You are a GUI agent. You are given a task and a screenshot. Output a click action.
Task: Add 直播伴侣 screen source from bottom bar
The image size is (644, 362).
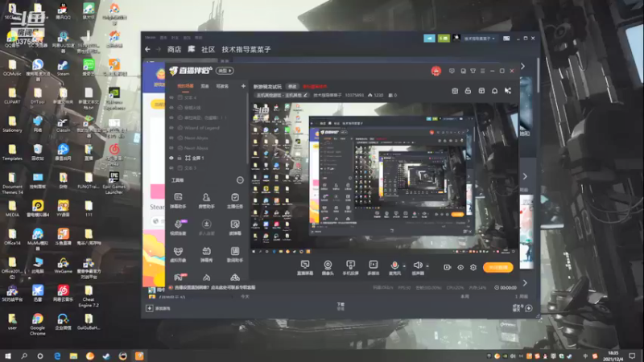coord(305,268)
